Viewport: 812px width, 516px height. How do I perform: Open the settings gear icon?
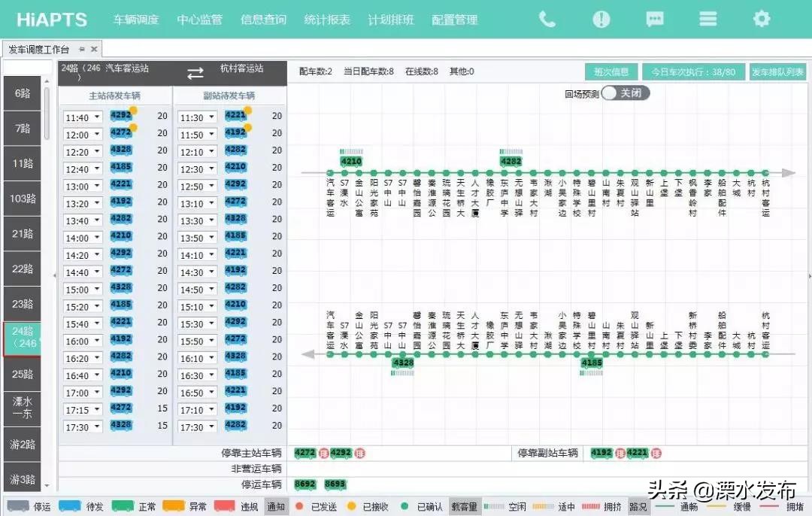coord(761,19)
